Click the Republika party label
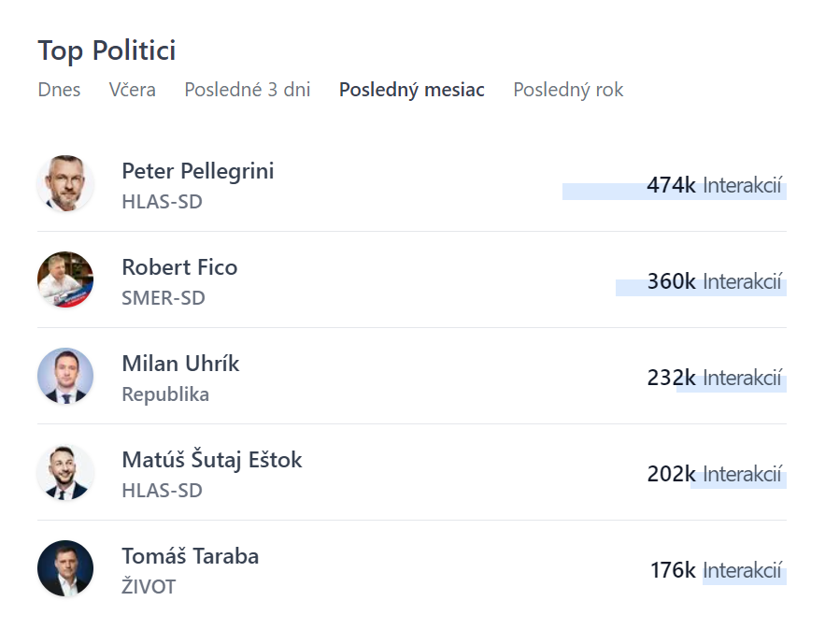825x644 pixels. (x=165, y=394)
